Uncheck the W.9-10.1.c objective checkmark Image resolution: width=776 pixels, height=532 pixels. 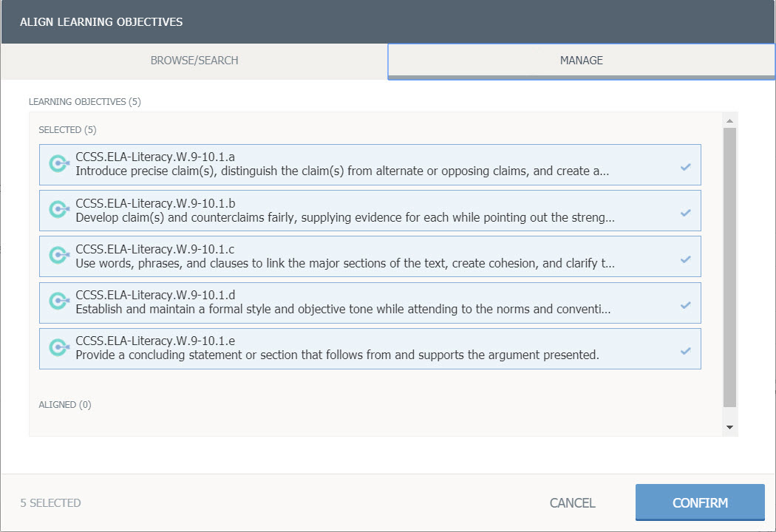point(685,259)
